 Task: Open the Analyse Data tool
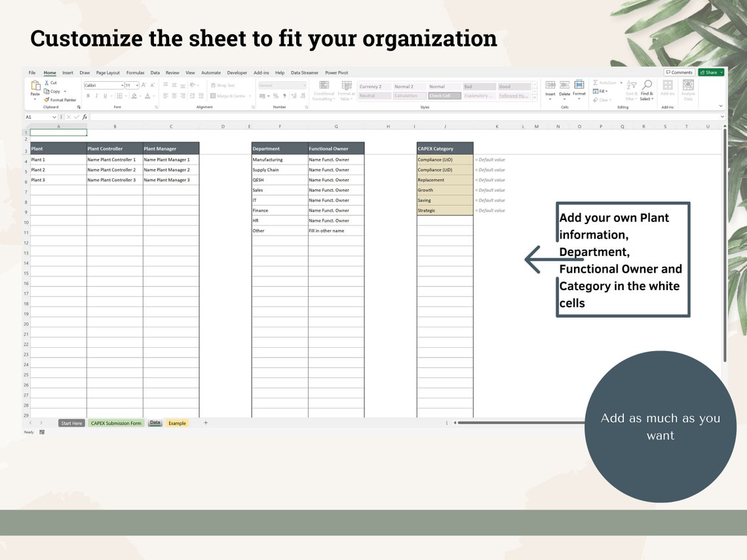pyautogui.click(x=688, y=86)
